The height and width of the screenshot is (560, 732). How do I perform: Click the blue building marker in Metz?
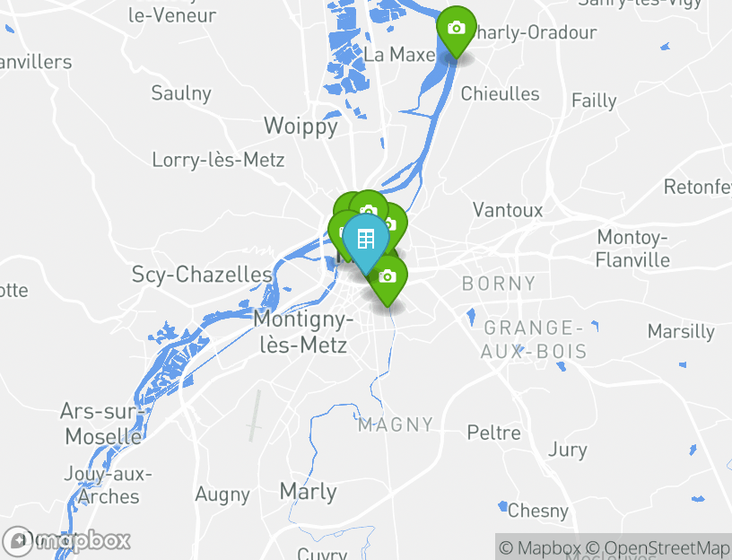(365, 240)
